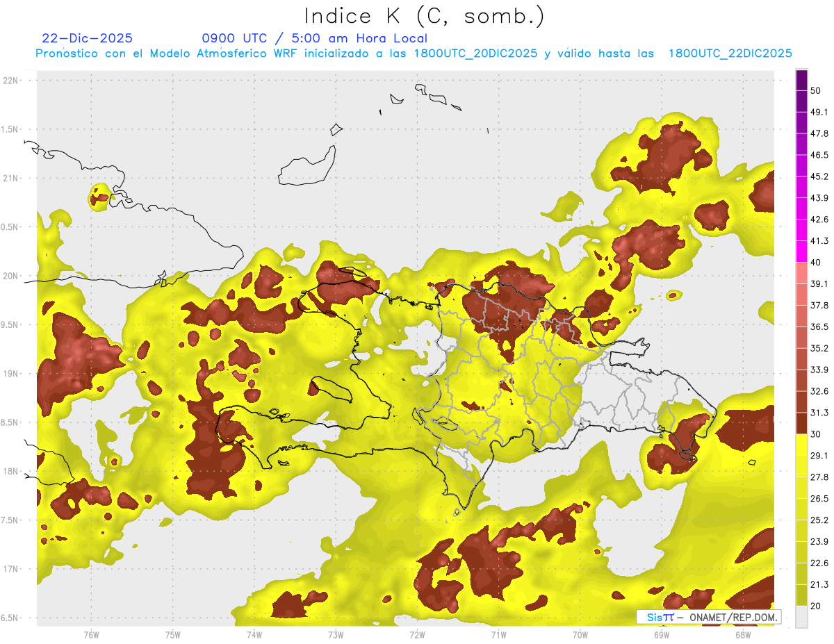
Task: Click the longitude label '73W'
Action: pos(336,634)
